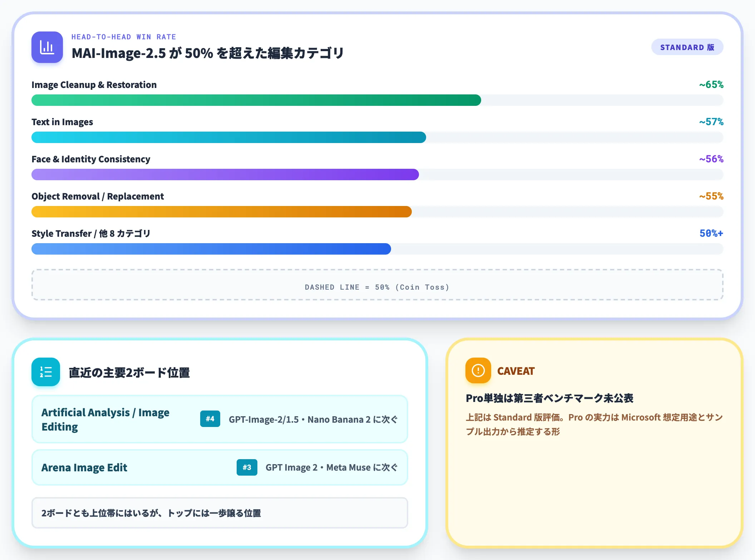Open the Arena Image Edit row
Image resolution: width=755 pixels, height=560 pixels.
point(219,467)
